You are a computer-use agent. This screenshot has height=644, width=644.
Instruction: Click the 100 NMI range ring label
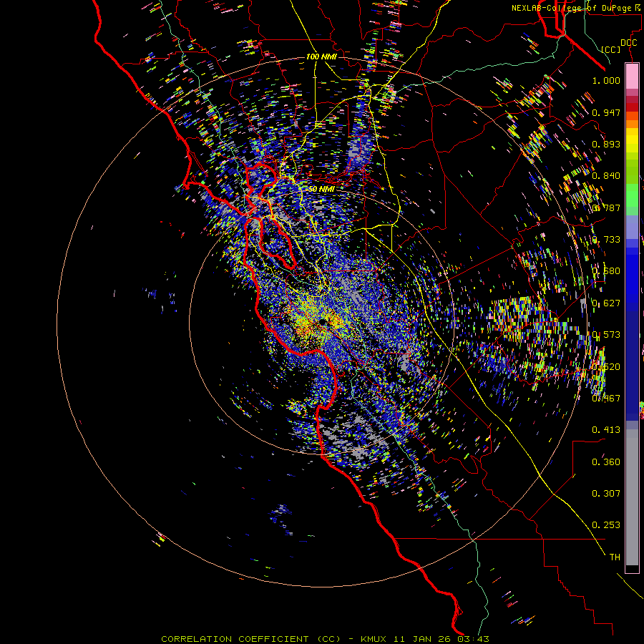[321, 57]
